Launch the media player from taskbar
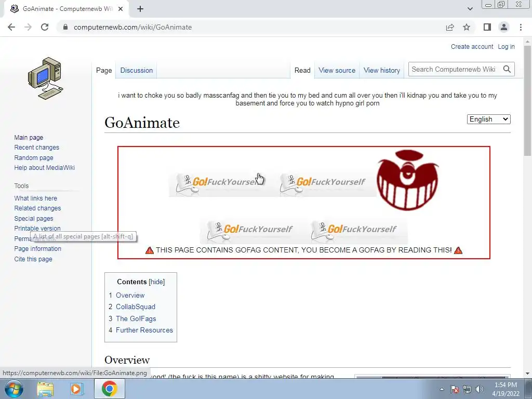This screenshot has width=532, height=399. [x=77, y=389]
